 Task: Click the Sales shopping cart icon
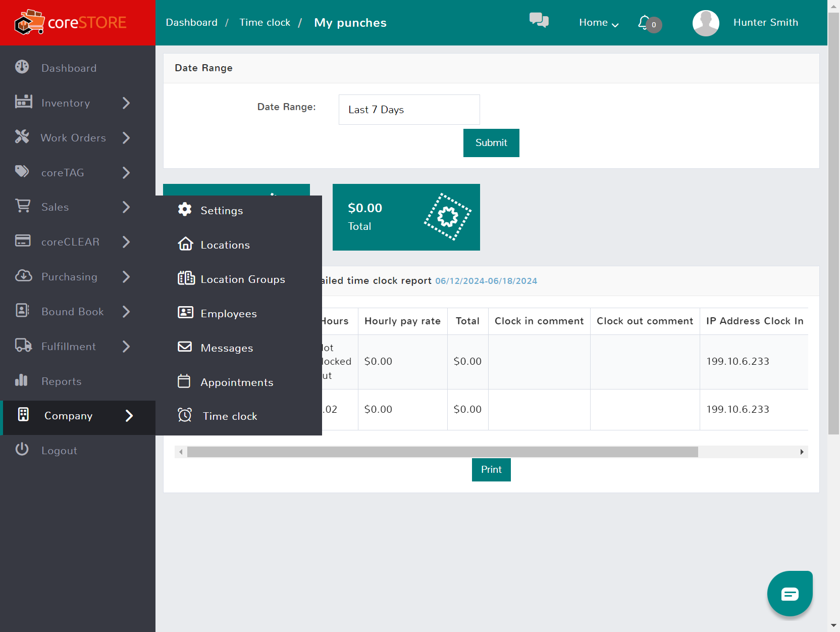coord(23,206)
